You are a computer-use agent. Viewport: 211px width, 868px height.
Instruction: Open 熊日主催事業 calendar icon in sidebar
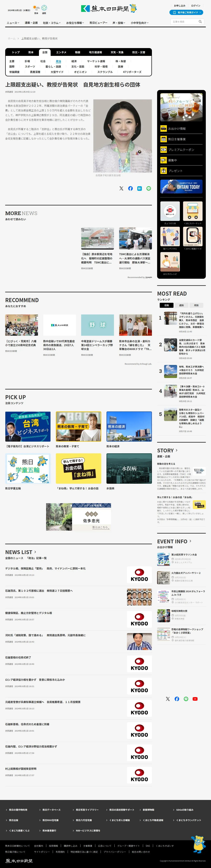coord(163,139)
